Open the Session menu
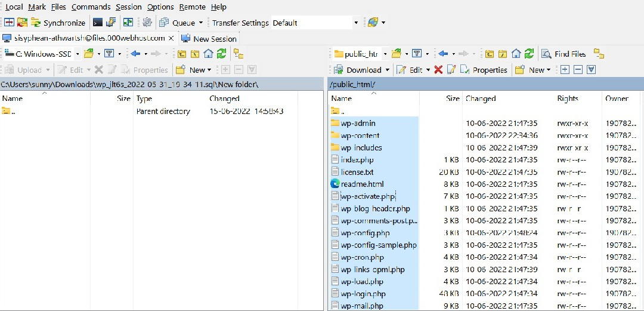644x311 pixels. point(129,7)
